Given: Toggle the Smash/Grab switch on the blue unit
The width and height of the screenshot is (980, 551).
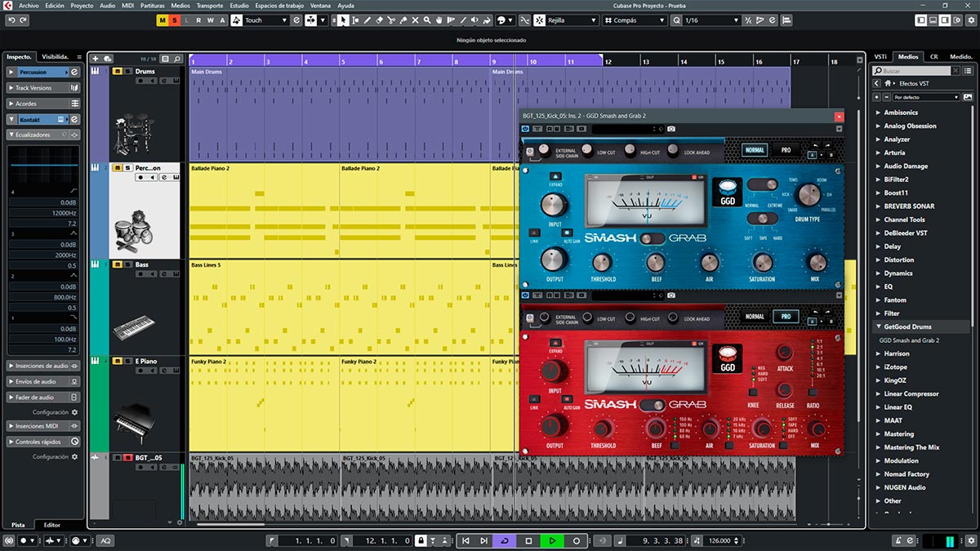Looking at the screenshot, I should tap(653, 238).
